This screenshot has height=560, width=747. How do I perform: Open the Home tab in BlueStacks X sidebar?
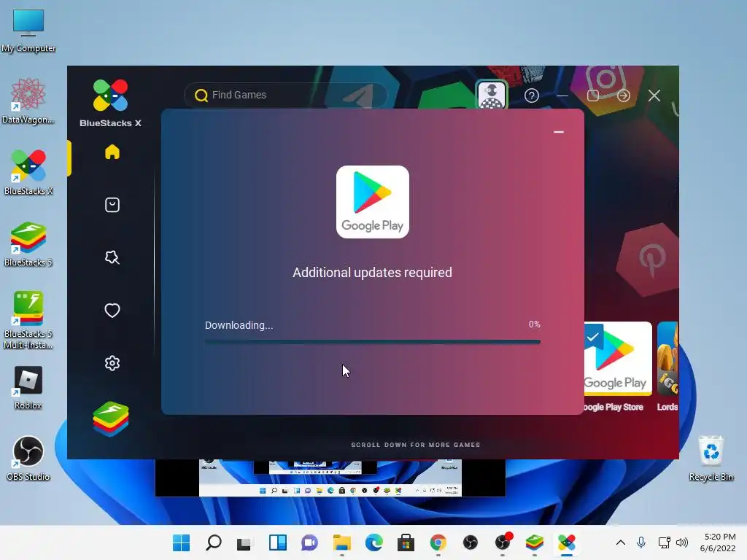(x=112, y=152)
